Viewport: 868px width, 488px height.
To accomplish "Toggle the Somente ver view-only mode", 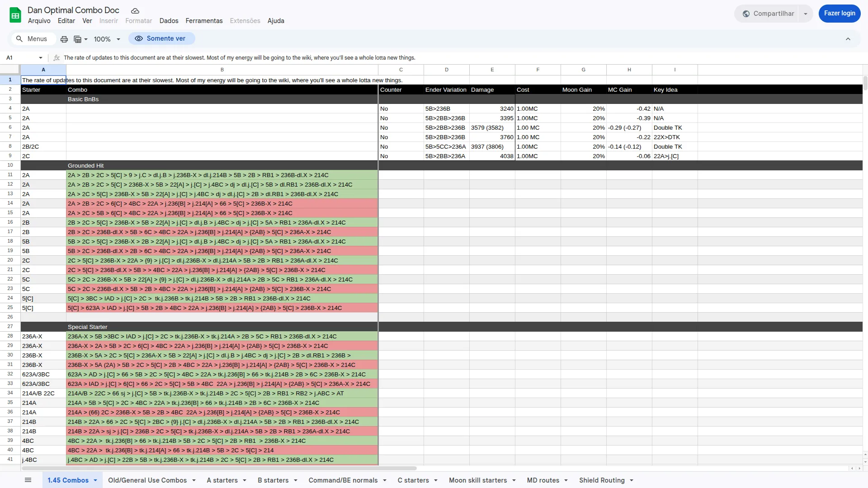I will (x=161, y=38).
